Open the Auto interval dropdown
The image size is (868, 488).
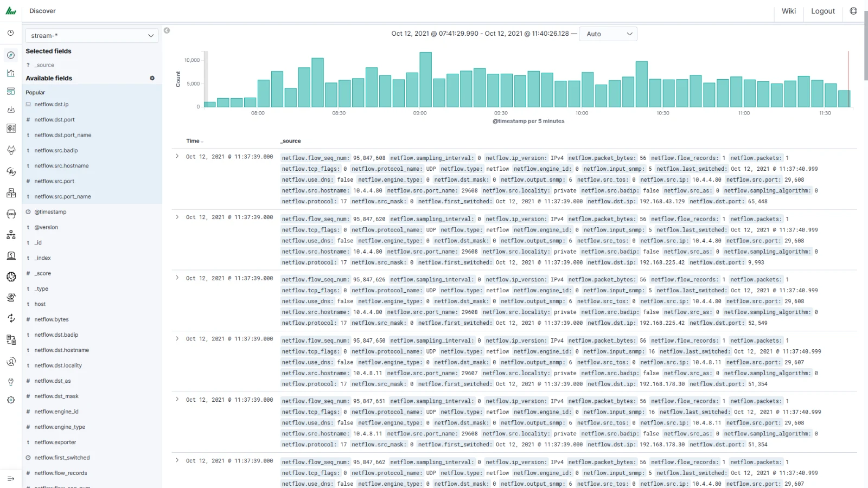coord(608,34)
